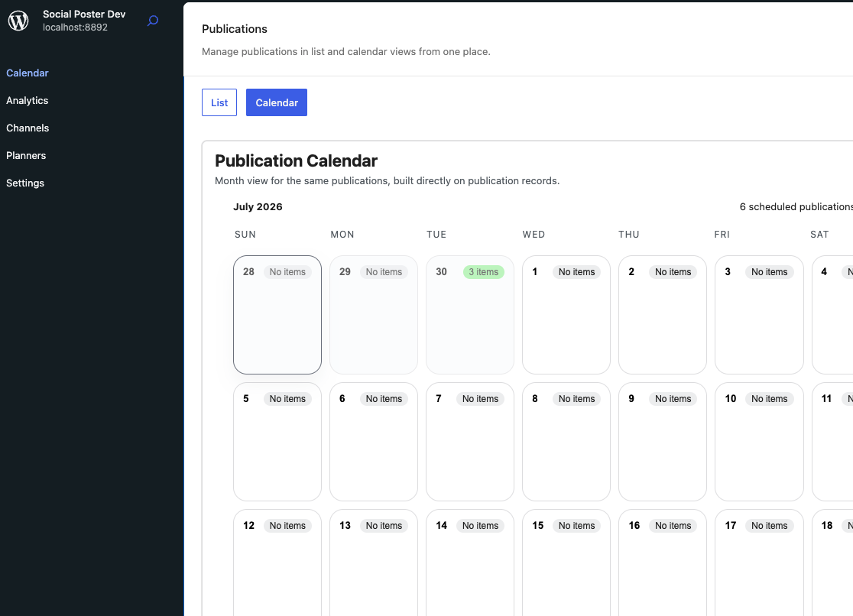Select the June 28 day cell
Screen dimensions: 853x616
(277, 315)
